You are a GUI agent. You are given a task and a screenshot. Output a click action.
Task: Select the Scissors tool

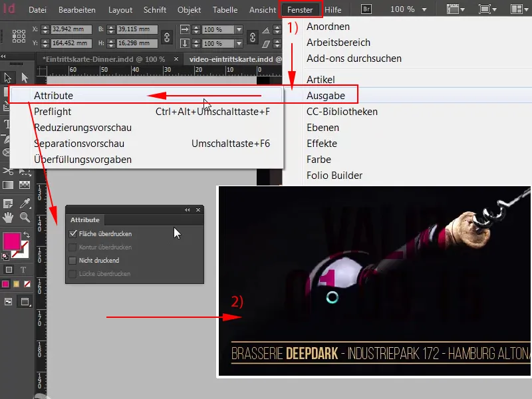[x=8, y=172]
